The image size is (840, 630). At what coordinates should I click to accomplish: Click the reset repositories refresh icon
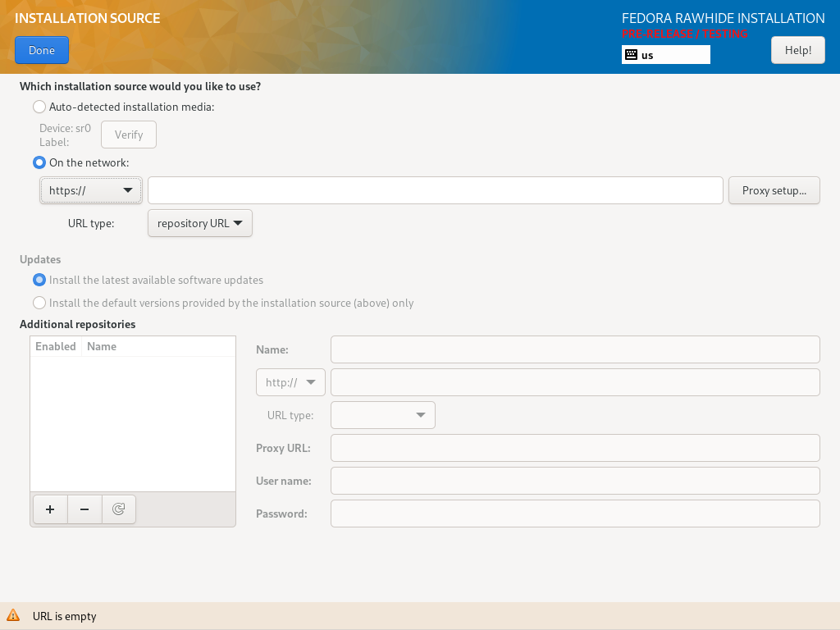pos(118,509)
